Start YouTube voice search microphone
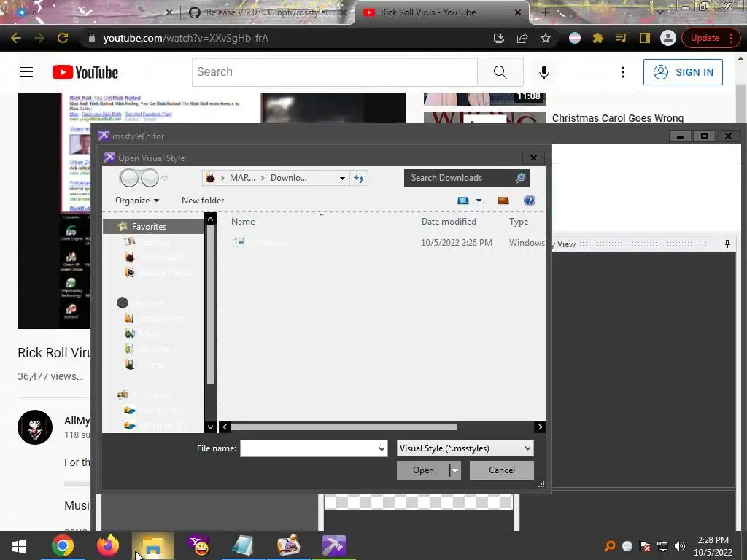 coord(543,72)
